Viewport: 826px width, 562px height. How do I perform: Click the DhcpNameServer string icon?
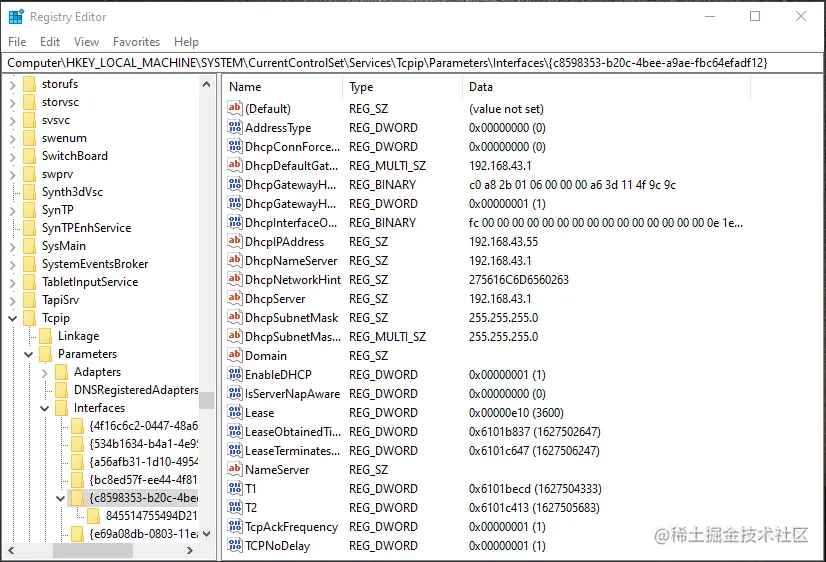tap(234, 260)
